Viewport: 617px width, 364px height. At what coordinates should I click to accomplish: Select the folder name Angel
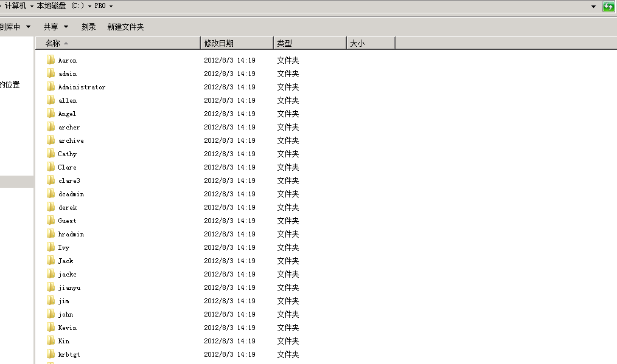(x=67, y=114)
